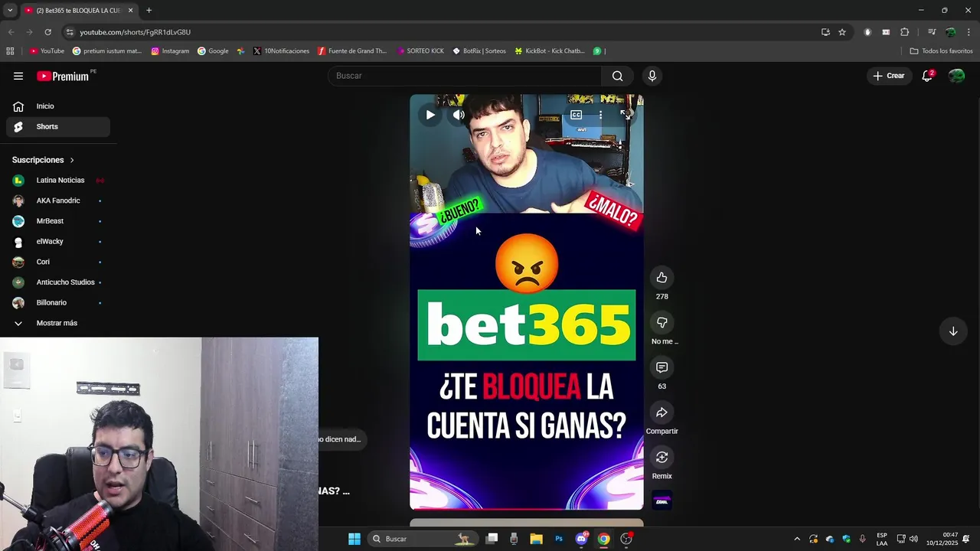Mute the Short's volume
The height and width of the screenshot is (551, 980).
[x=459, y=115]
